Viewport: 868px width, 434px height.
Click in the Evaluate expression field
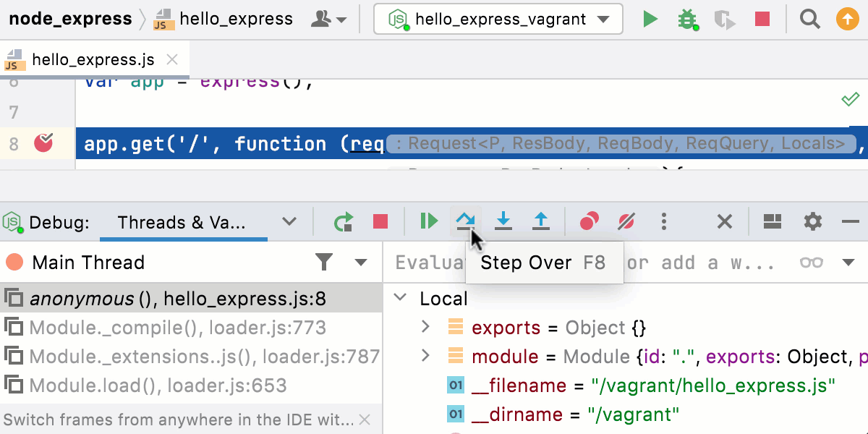(434, 262)
